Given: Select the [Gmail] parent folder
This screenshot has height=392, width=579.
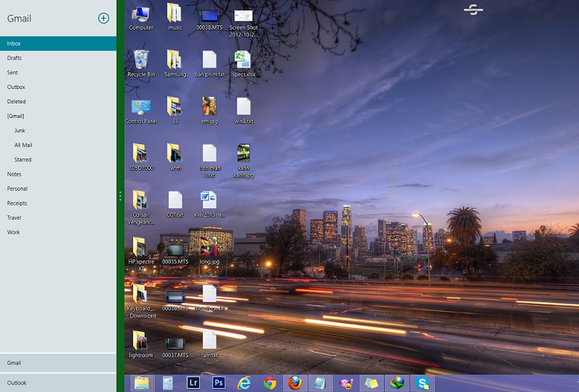Looking at the screenshot, I should [58, 116].
